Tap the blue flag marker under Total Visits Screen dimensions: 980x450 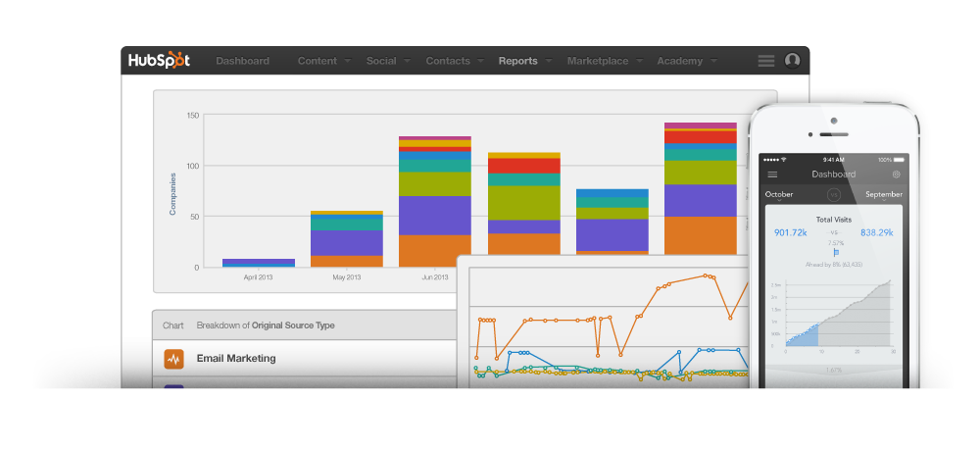tap(835, 252)
